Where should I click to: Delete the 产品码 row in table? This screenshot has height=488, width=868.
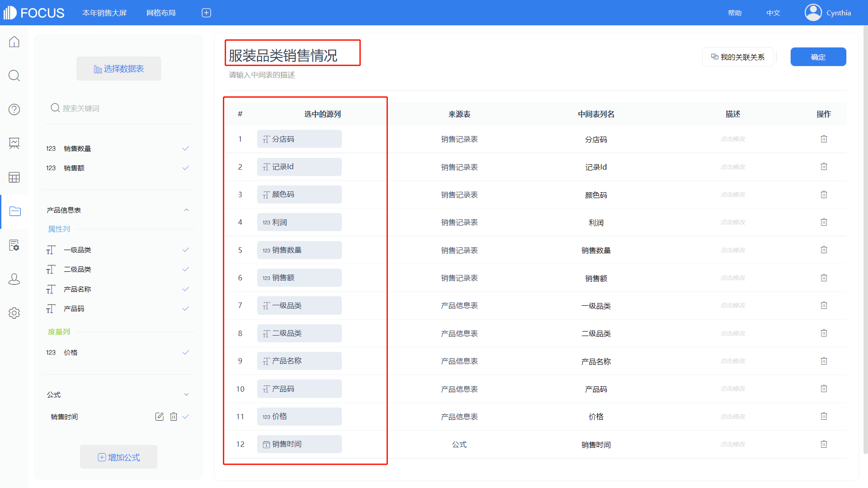tap(824, 389)
